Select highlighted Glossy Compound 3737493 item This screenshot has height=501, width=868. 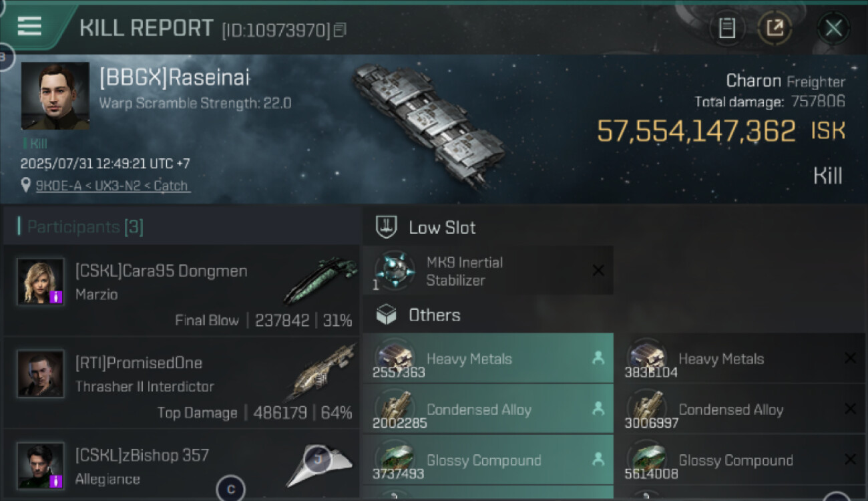point(487,460)
